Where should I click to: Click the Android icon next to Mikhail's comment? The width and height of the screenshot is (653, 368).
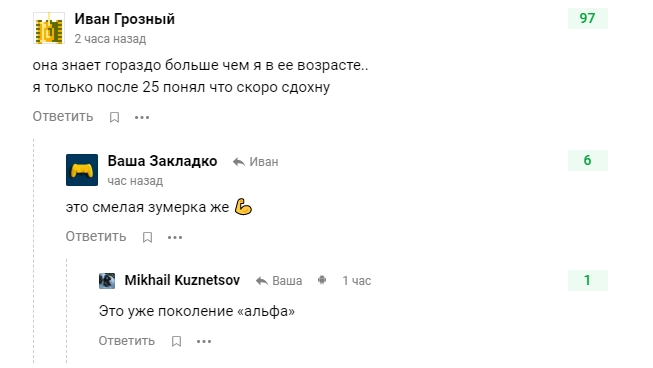(x=322, y=280)
